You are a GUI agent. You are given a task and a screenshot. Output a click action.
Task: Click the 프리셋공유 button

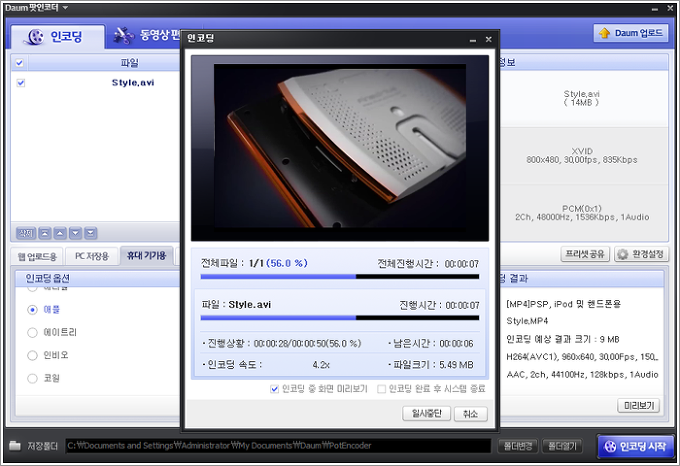[x=585, y=254]
